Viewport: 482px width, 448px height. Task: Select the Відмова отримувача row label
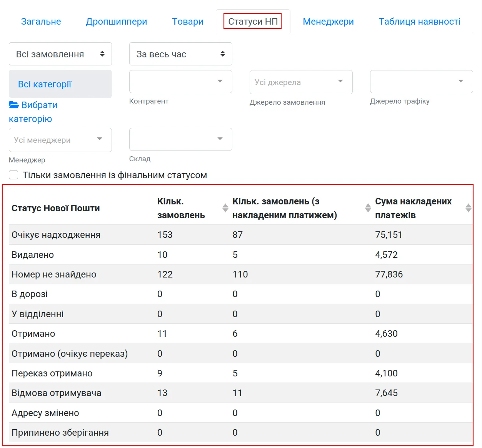click(57, 393)
